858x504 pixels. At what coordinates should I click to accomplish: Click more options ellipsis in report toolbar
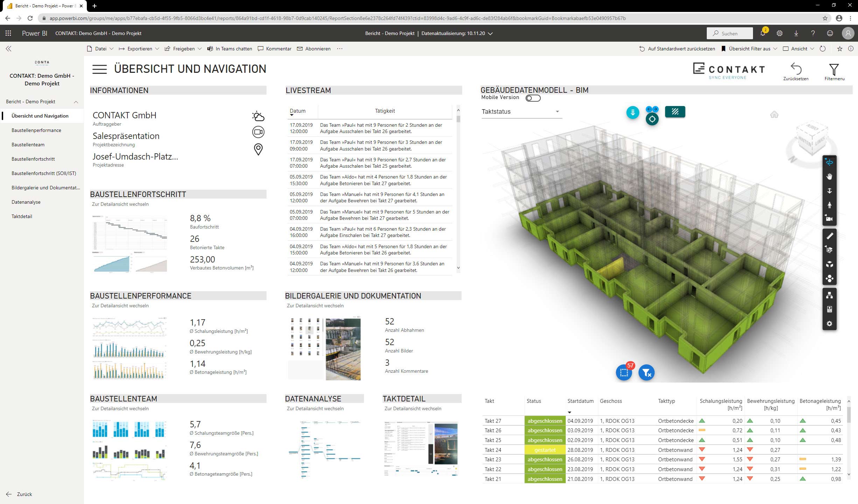click(340, 49)
